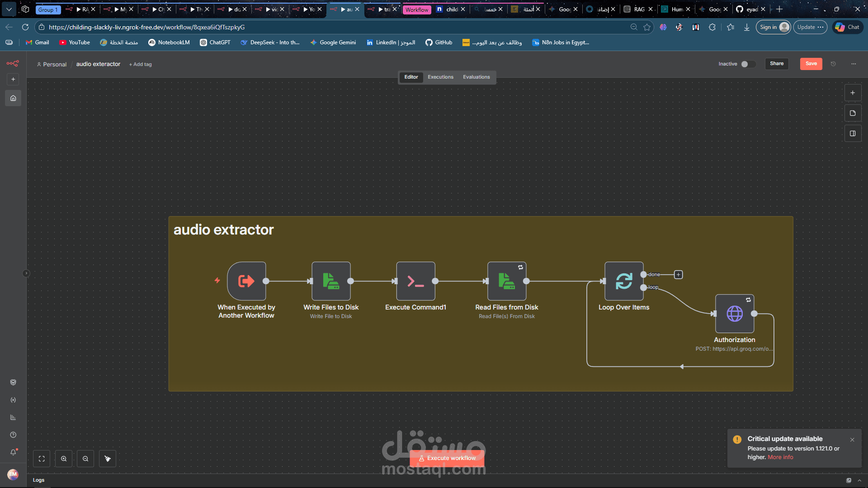Click the Write Files to Disk node
Image resolution: width=868 pixels, height=488 pixels.
pos(331,281)
